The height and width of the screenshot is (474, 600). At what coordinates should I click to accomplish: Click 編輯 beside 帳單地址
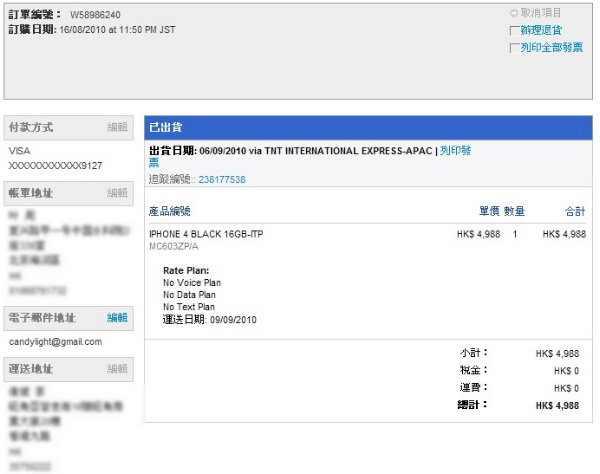pyautogui.click(x=118, y=193)
